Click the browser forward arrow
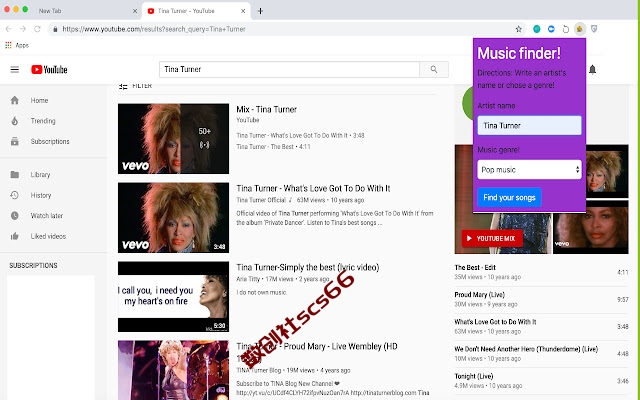This screenshot has width=640, height=400. click(x=23, y=29)
